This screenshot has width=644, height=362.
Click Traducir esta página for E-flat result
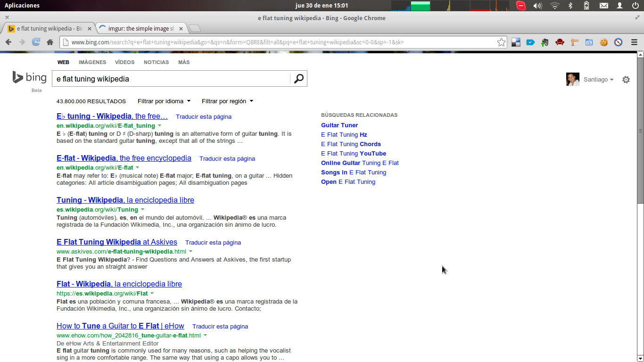pyautogui.click(x=227, y=159)
